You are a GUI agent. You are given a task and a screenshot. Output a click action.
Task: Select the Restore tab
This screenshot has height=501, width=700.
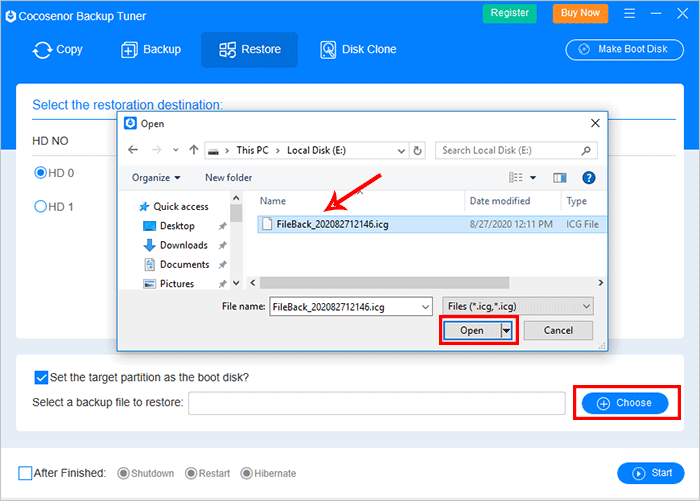click(x=249, y=50)
